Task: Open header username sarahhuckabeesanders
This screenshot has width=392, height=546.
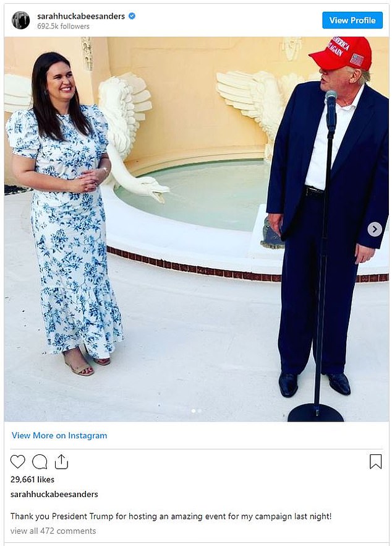Action: click(81, 16)
